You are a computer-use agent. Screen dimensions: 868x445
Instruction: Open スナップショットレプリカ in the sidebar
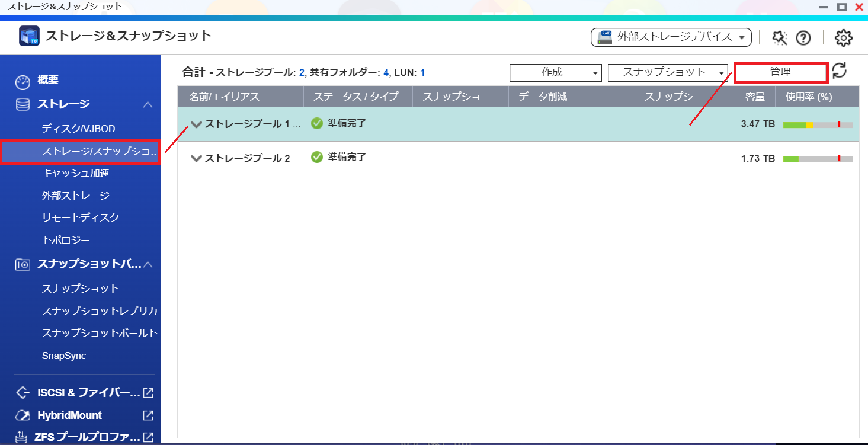coord(100,311)
